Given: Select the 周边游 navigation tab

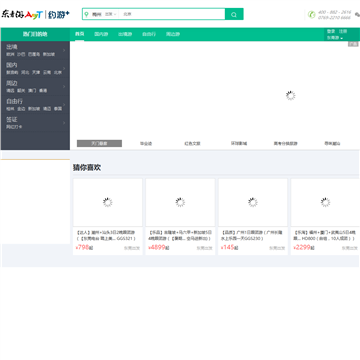Looking at the screenshot, I should pos(173,34).
